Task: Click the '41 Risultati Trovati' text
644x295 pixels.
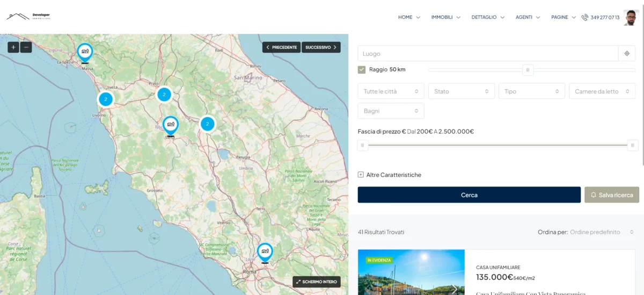Action: tap(381, 232)
